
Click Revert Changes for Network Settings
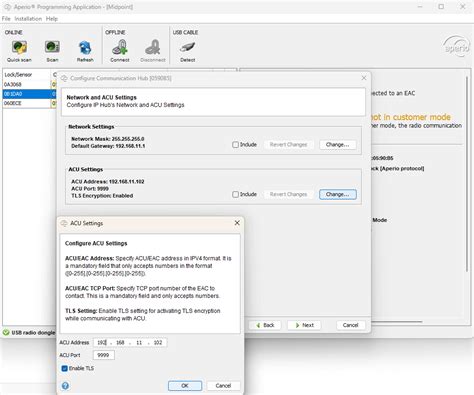288,145
